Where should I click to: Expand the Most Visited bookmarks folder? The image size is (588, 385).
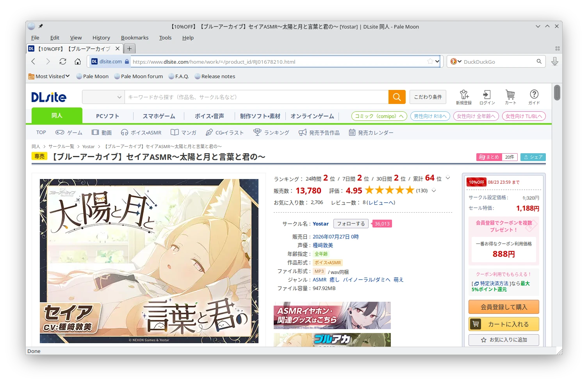[x=49, y=76]
